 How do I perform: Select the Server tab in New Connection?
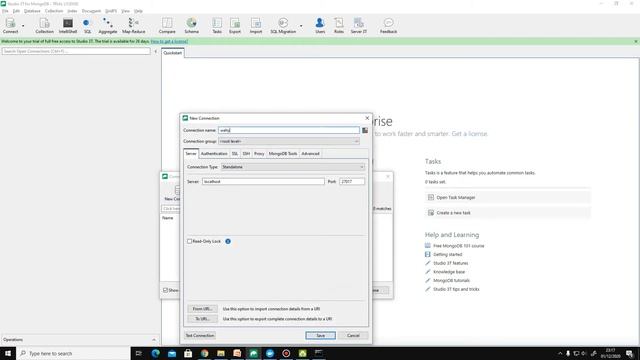pos(191,153)
